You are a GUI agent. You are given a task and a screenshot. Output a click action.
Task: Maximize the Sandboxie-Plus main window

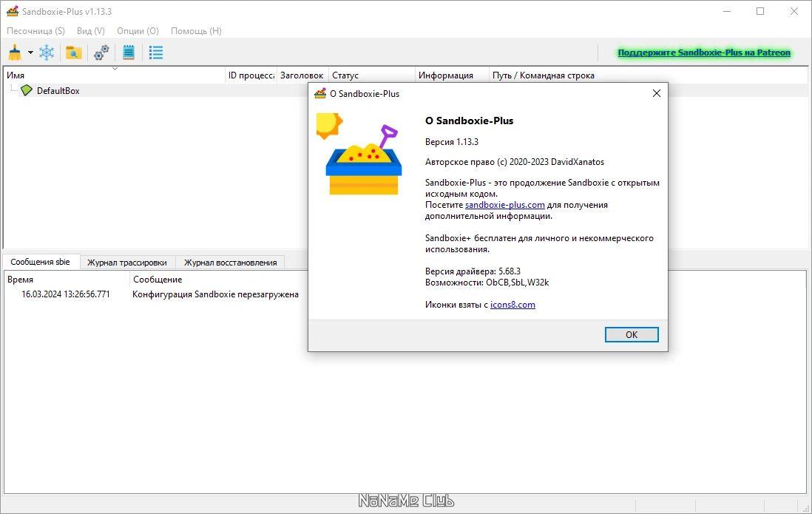[760, 11]
